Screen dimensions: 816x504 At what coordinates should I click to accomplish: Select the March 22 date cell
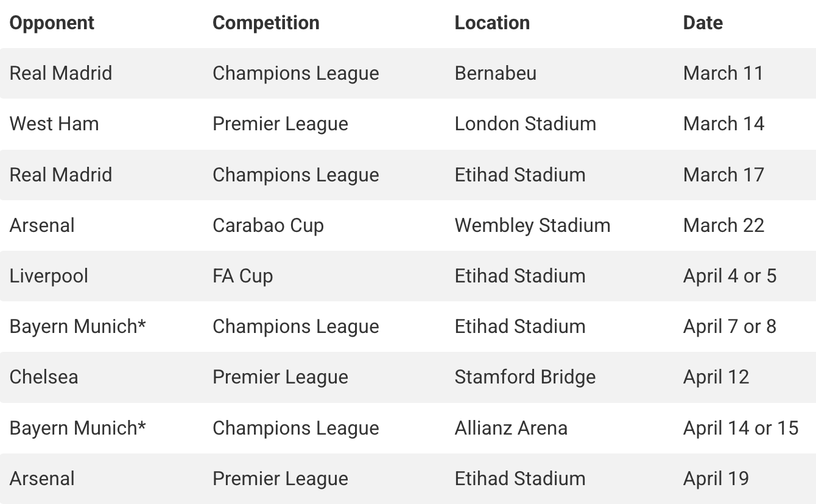pyautogui.click(x=723, y=226)
